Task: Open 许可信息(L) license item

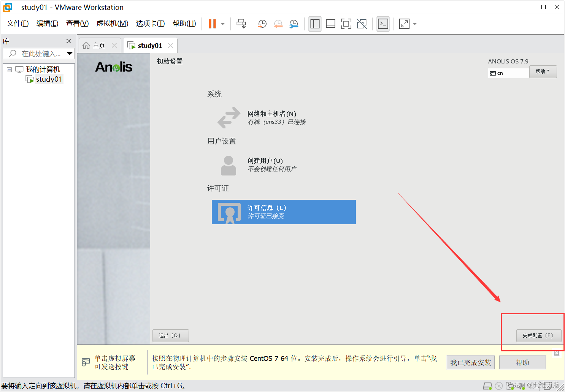Action: coord(284,212)
